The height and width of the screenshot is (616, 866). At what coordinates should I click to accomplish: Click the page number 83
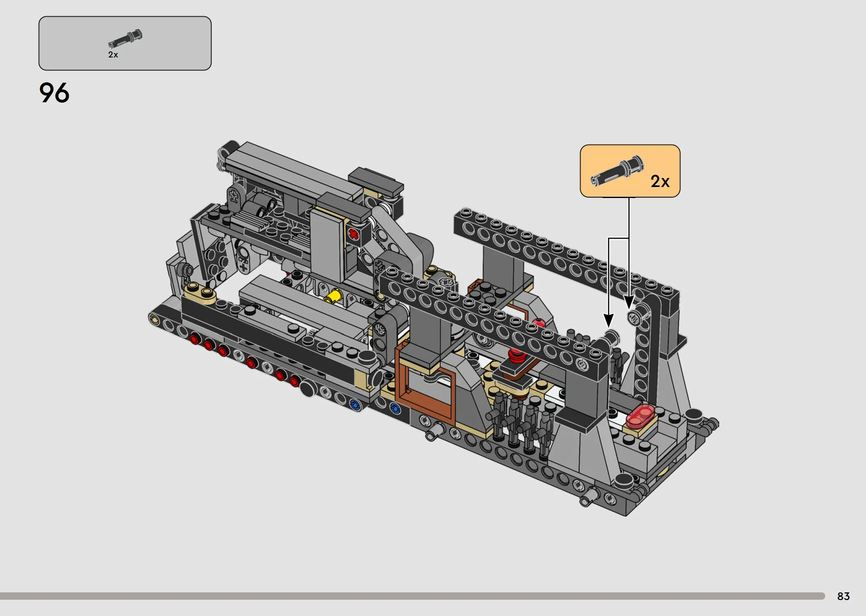click(x=843, y=596)
